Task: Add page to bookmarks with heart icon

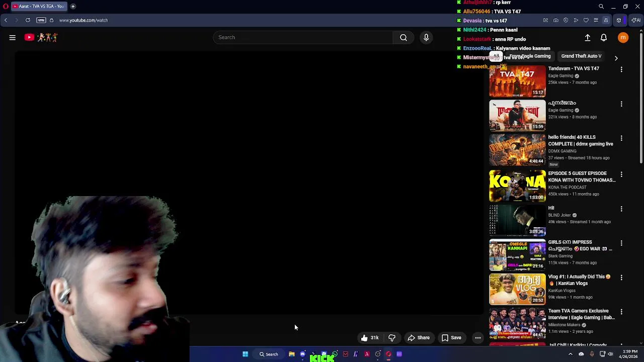Action: point(586,20)
